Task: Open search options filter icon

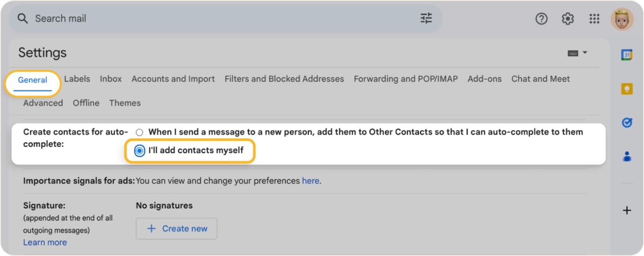Action: [x=426, y=18]
